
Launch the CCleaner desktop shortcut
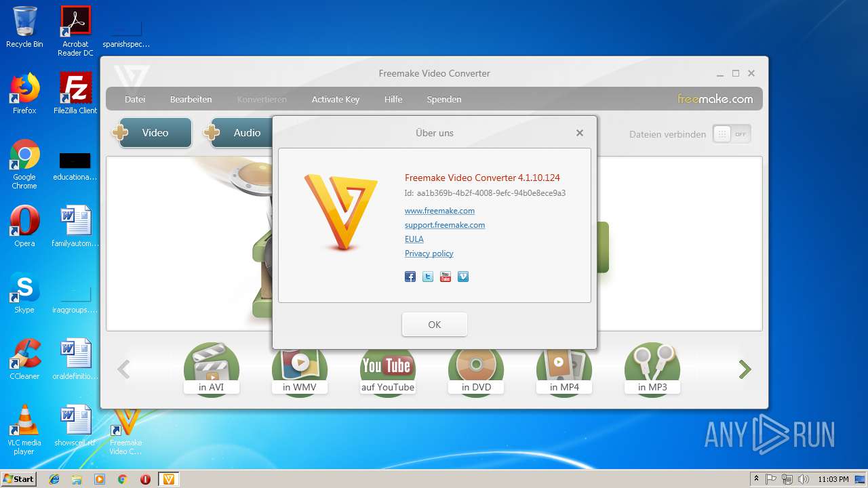click(24, 359)
